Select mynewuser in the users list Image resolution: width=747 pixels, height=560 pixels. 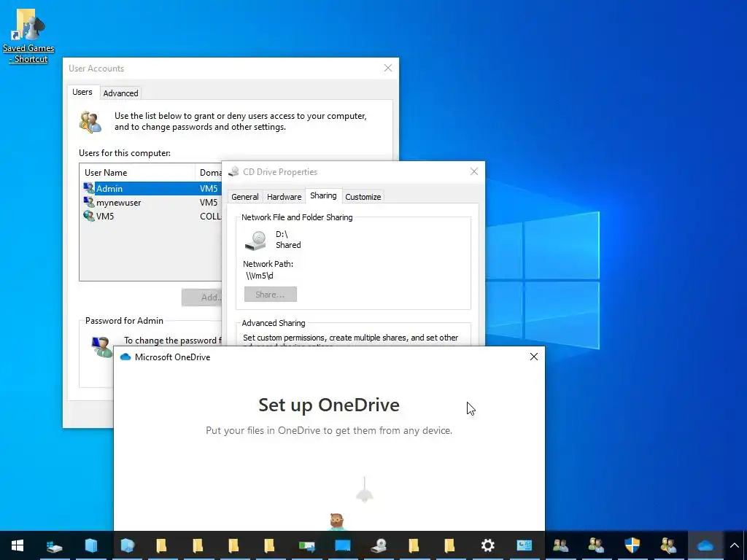click(x=119, y=203)
